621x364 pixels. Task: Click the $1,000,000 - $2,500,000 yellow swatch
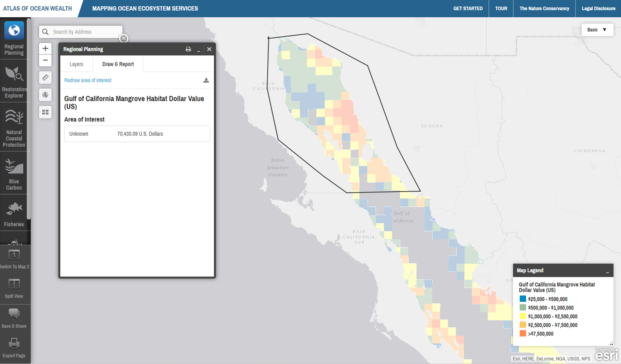pyautogui.click(x=523, y=316)
